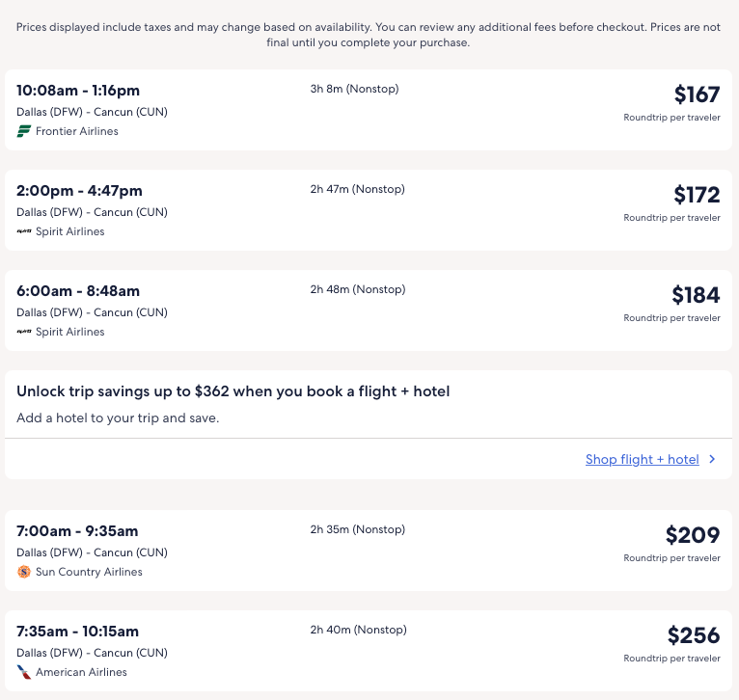This screenshot has width=739, height=700.
Task: Click the Unlock trip savings up to $362 heading
Action: (x=233, y=391)
